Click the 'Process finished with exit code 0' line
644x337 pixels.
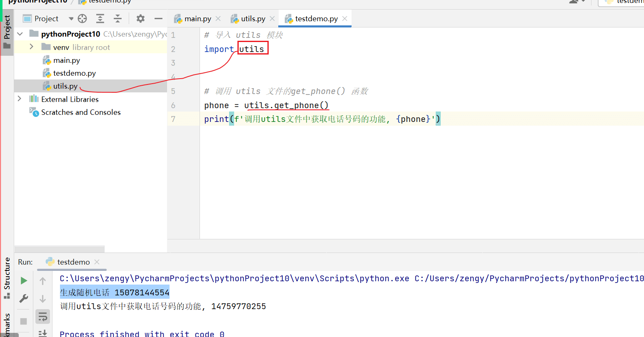click(142, 334)
